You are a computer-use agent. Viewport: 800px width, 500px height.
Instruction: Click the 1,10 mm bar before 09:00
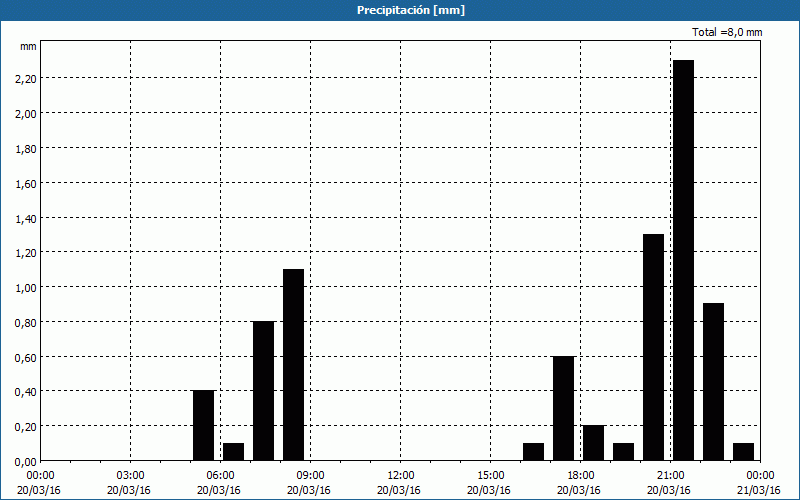pos(293,365)
